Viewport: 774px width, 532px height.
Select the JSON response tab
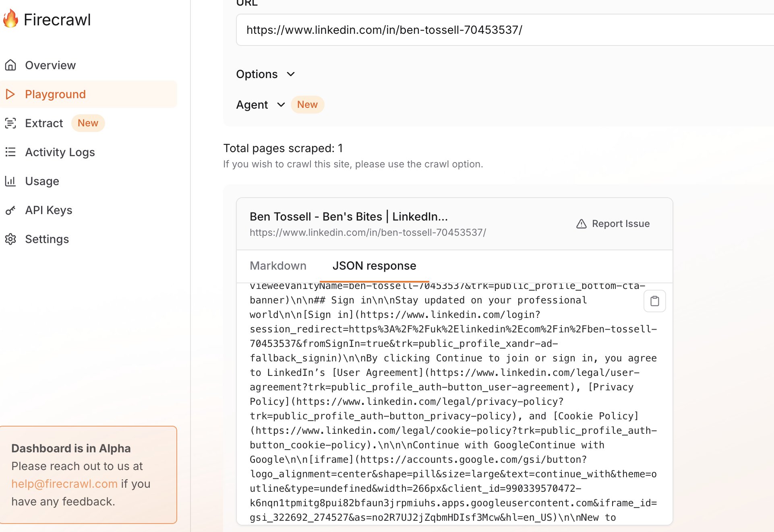(x=374, y=266)
